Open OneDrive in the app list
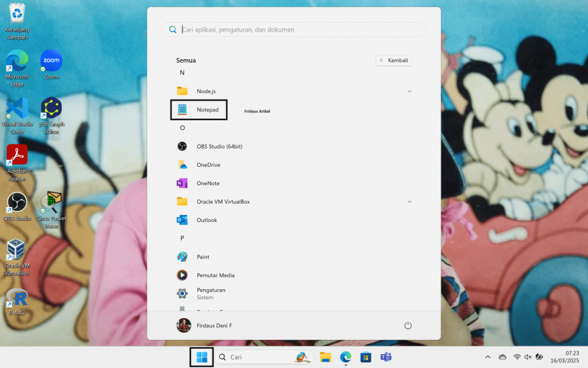 (x=208, y=165)
